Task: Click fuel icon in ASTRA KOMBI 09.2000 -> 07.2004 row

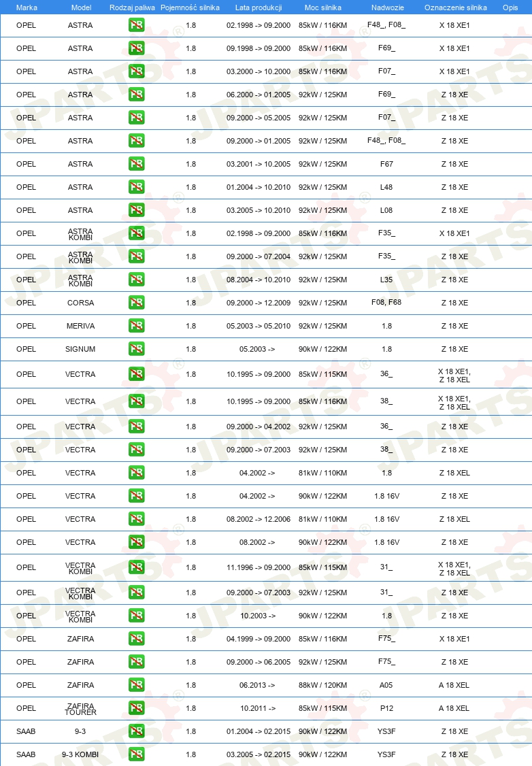Action: pyautogui.click(x=136, y=256)
